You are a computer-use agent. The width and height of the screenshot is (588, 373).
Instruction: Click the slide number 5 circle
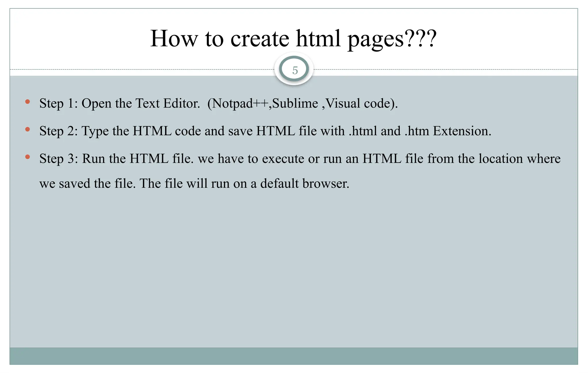pos(294,70)
